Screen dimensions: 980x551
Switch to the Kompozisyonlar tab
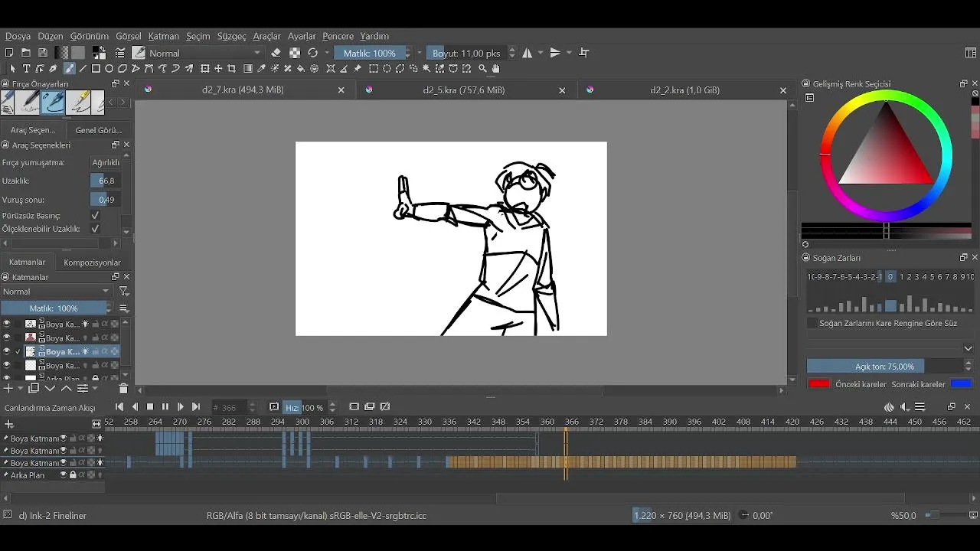point(92,262)
